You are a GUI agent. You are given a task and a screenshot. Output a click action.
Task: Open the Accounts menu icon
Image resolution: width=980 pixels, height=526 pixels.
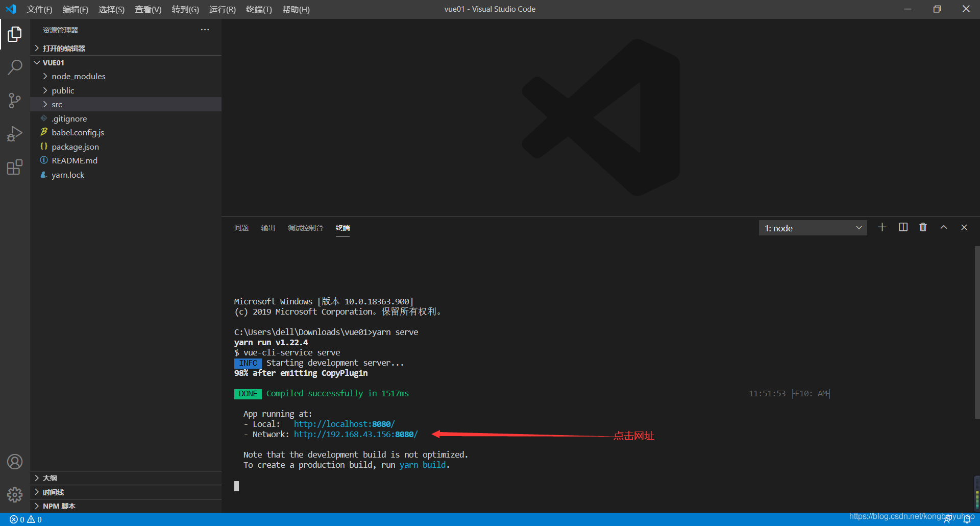15,462
